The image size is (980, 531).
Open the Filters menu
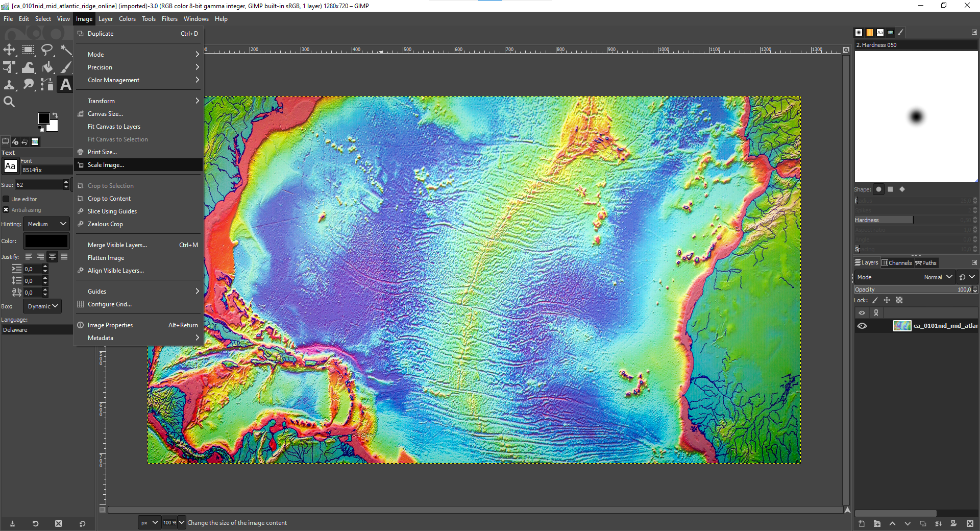[x=169, y=19]
